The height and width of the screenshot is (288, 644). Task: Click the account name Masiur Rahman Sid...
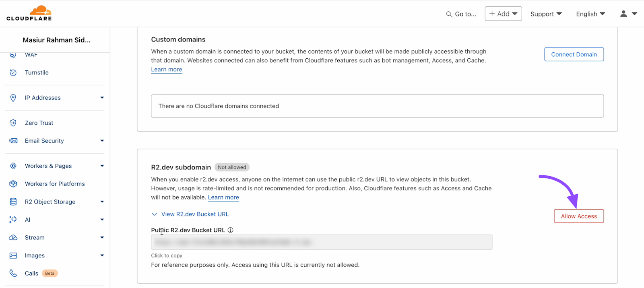point(57,40)
